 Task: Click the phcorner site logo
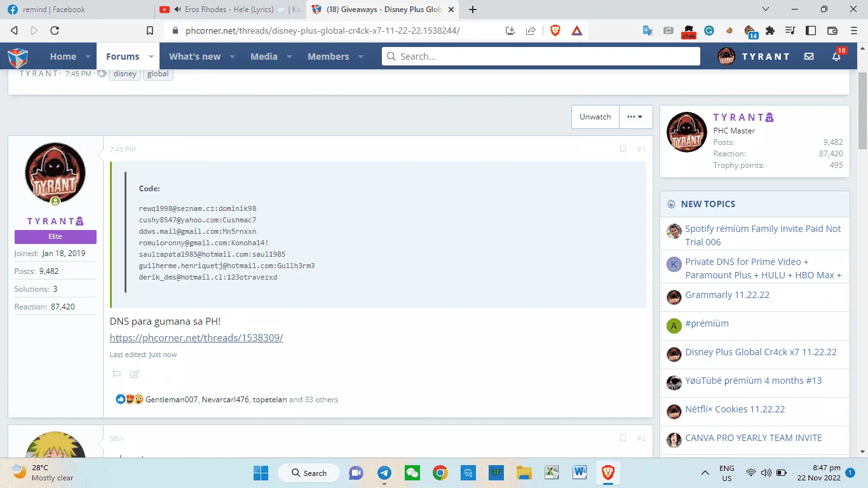click(x=18, y=57)
